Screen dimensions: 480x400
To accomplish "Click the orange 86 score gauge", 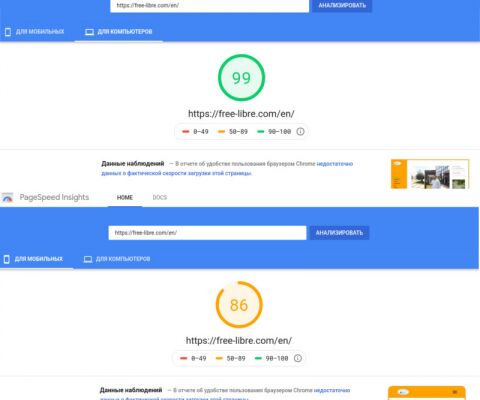I will 239,305.
